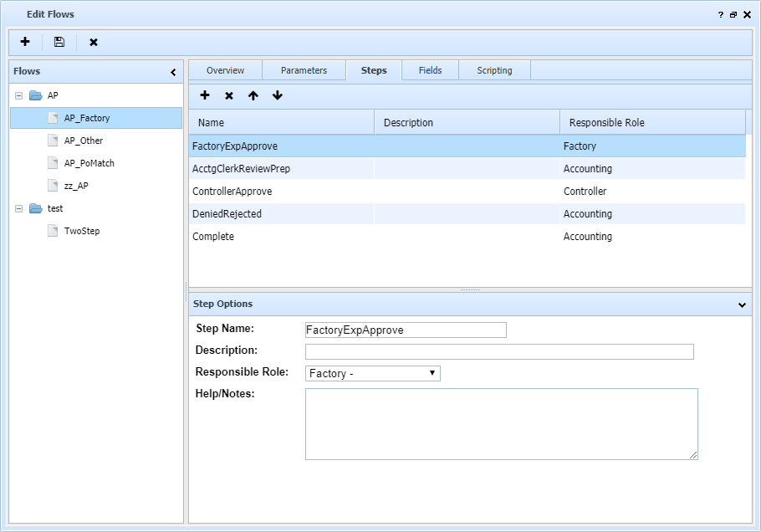This screenshot has width=761, height=532.
Task: Collapse the AP folder tree node
Action: [x=19, y=95]
